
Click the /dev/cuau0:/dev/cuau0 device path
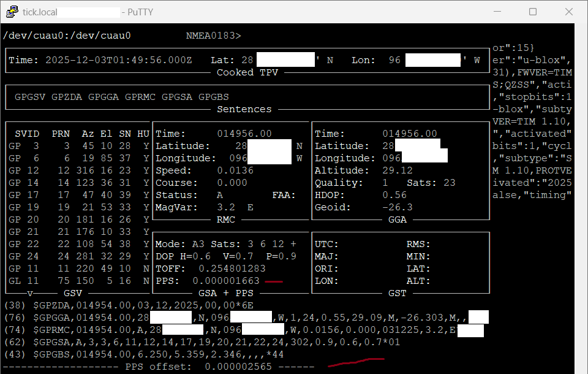pyautogui.click(x=67, y=36)
